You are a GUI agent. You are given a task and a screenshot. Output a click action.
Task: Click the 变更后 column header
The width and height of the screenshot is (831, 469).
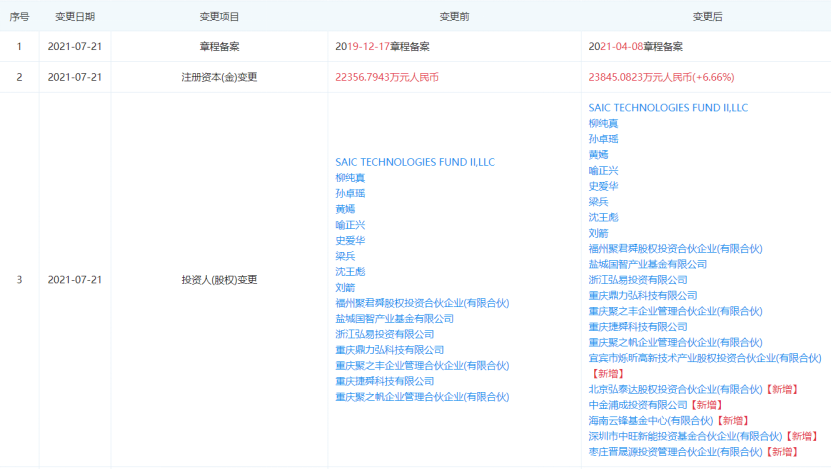708,17
